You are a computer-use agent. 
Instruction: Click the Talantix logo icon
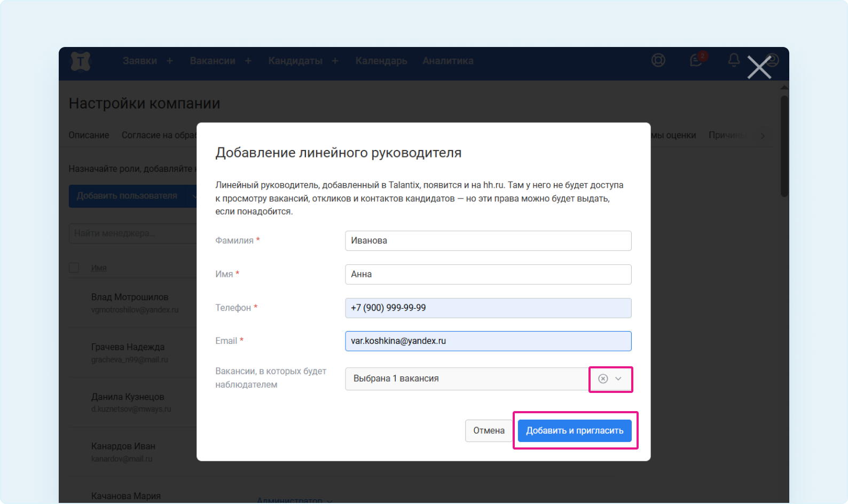pyautogui.click(x=81, y=61)
